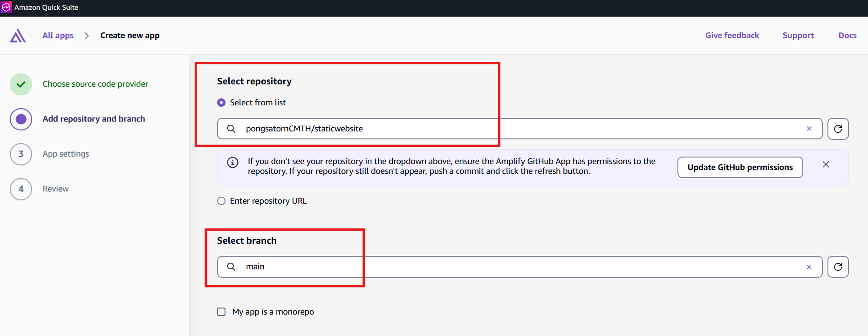Viewport: 868px width, 336px height.
Task: Click the info icon in the banner
Action: [x=232, y=163]
